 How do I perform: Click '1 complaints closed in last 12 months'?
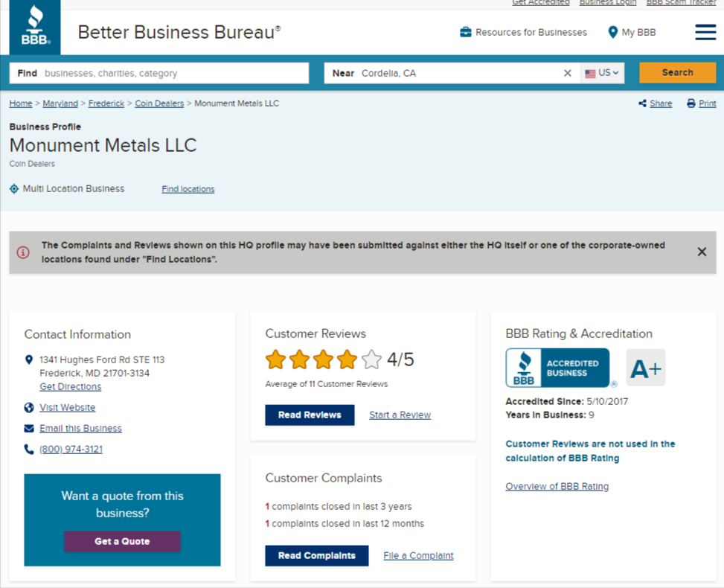345,524
